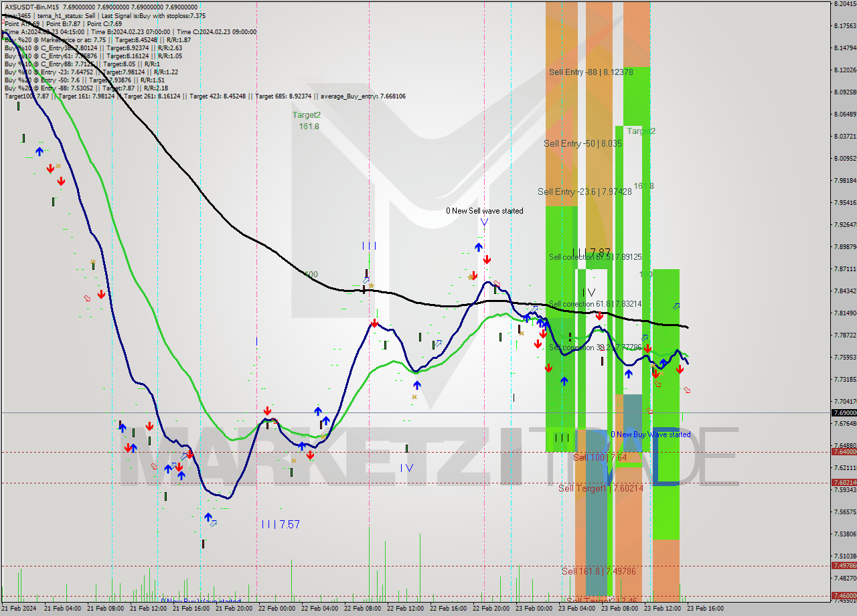Image resolution: width=857 pixels, height=616 pixels.
Task: Click the red 7.64000 price tag on axis
Action: [x=844, y=452]
